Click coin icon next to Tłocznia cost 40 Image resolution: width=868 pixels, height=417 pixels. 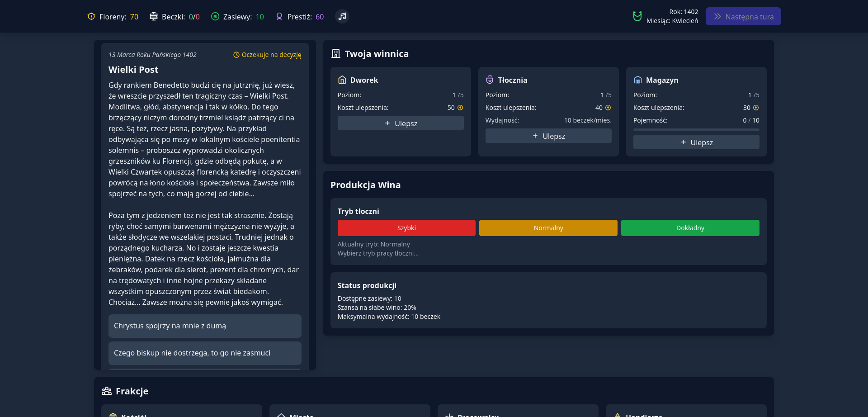[608, 108]
